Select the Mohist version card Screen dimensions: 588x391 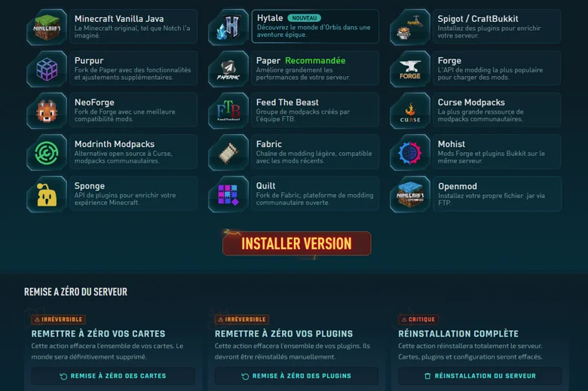[497, 152]
